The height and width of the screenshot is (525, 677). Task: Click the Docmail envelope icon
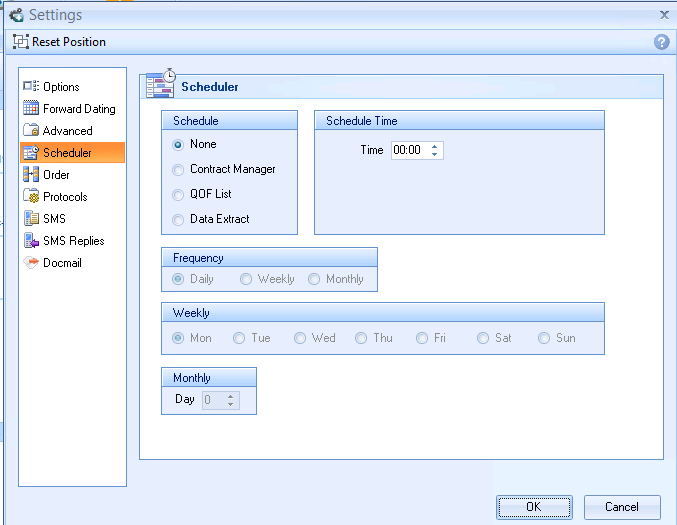coord(30,263)
